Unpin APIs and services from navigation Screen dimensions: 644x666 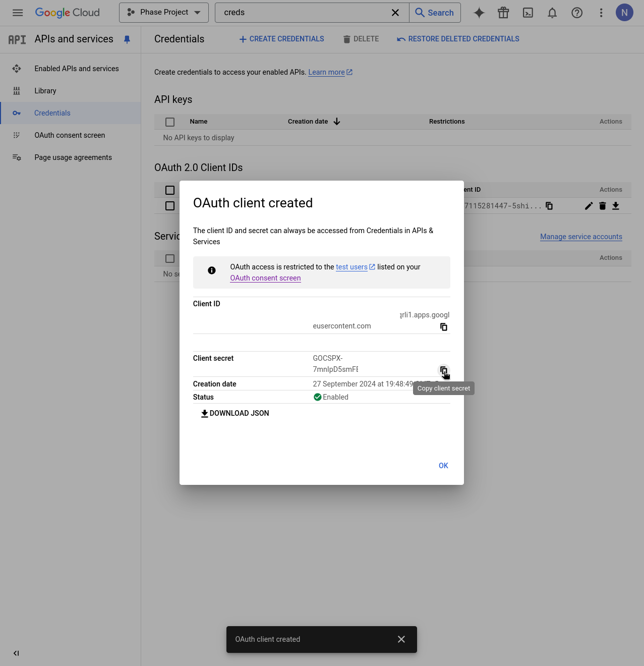pyautogui.click(x=127, y=39)
